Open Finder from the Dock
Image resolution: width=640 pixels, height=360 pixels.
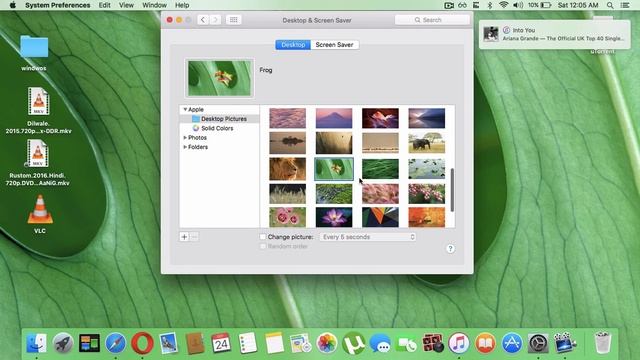pyautogui.click(x=36, y=343)
